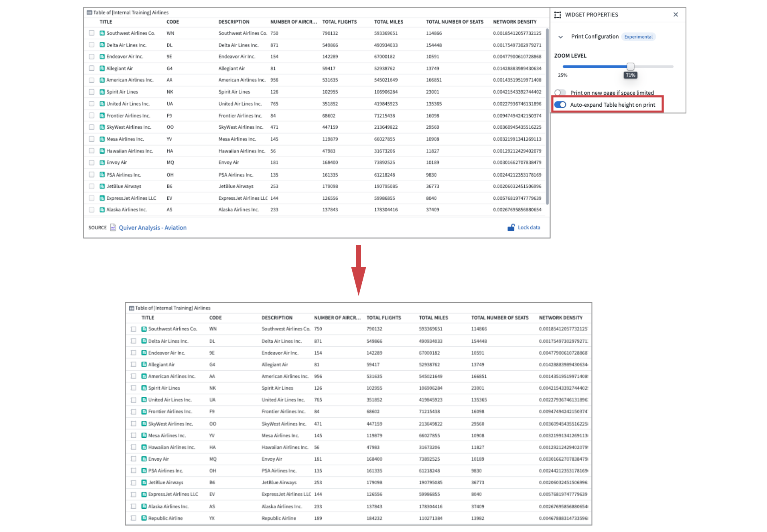Click JetBlue Airways object icon in top table
This screenshot has height=532, width=767.
(102, 186)
